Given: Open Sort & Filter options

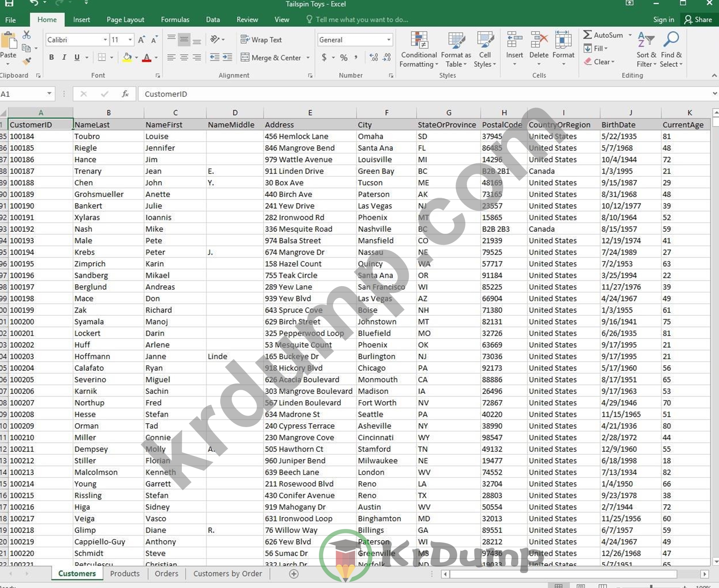Looking at the screenshot, I should click(x=646, y=49).
